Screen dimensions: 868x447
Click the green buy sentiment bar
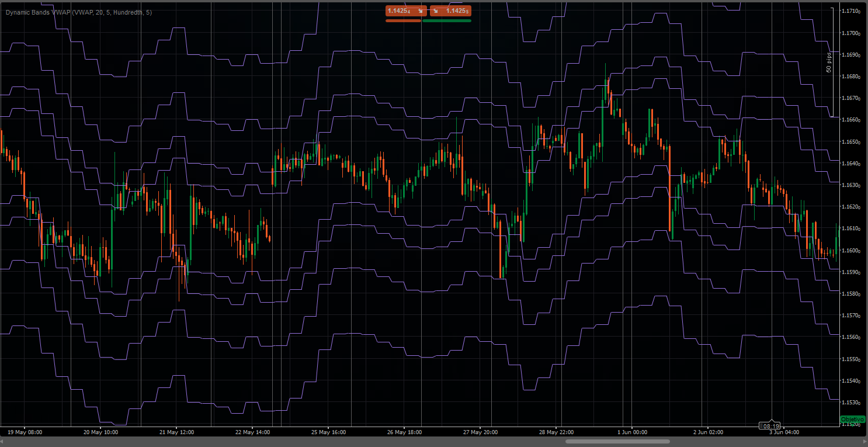coord(447,20)
